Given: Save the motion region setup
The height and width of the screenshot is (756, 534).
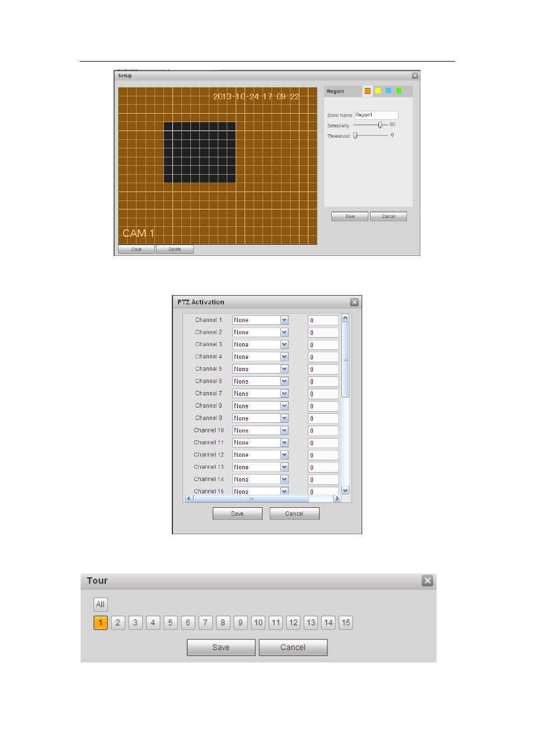Looking at the screenshot, I should click(x=350, y=216).
